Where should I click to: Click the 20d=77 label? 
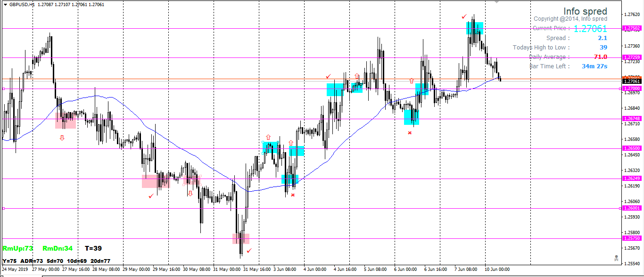(101, 261)
